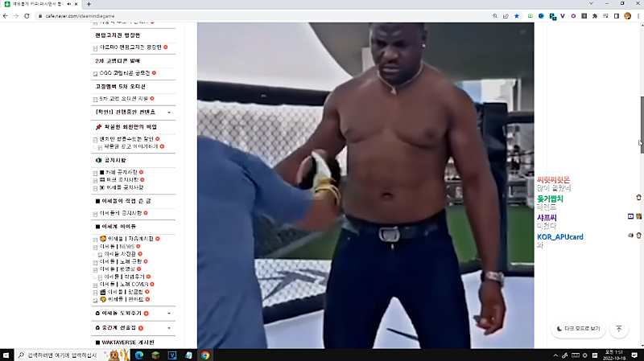Open the 5차 고멤 오디션 지원 board
Screen dimensions: 644x361
pos(124,98)
